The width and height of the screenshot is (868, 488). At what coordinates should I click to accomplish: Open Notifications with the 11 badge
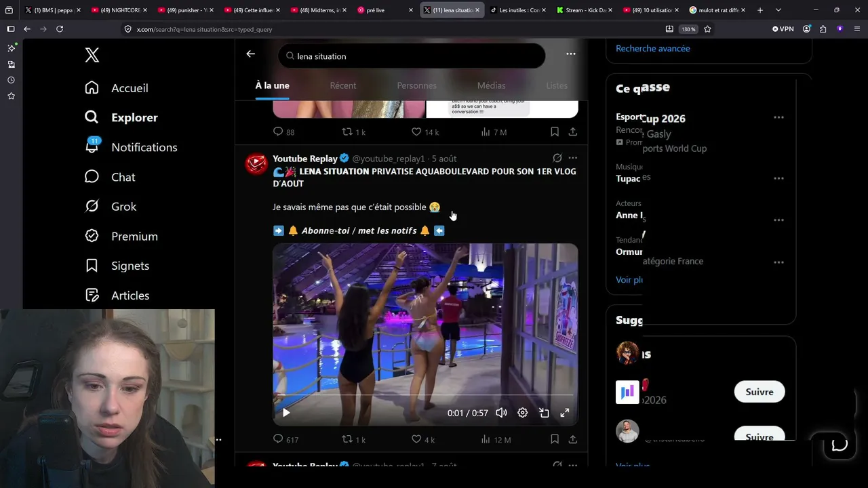point(131,147)
